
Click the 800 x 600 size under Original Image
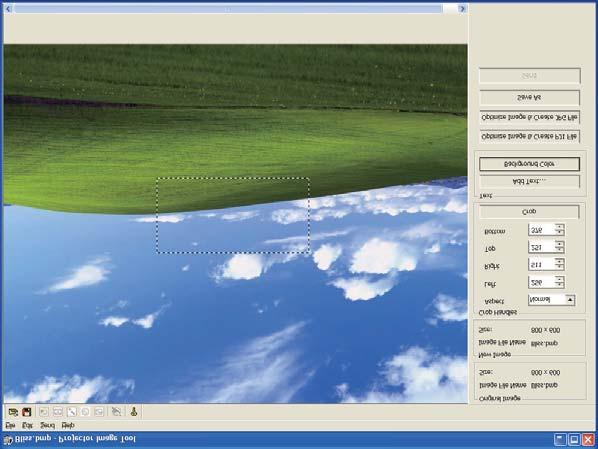pos(545,372)
